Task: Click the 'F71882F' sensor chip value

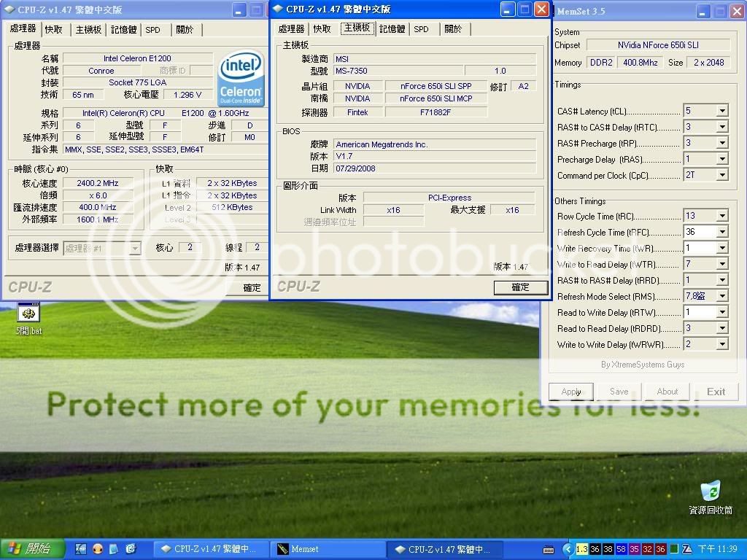Action: coord(436,112)
